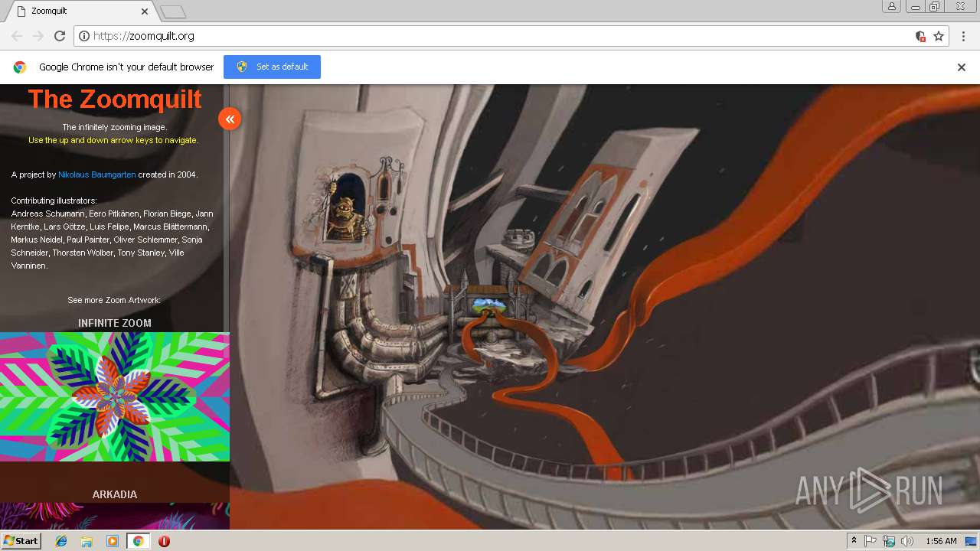Launch Internet Explorer from taskbar
This screenshot has height=551, width=980.
61,541
